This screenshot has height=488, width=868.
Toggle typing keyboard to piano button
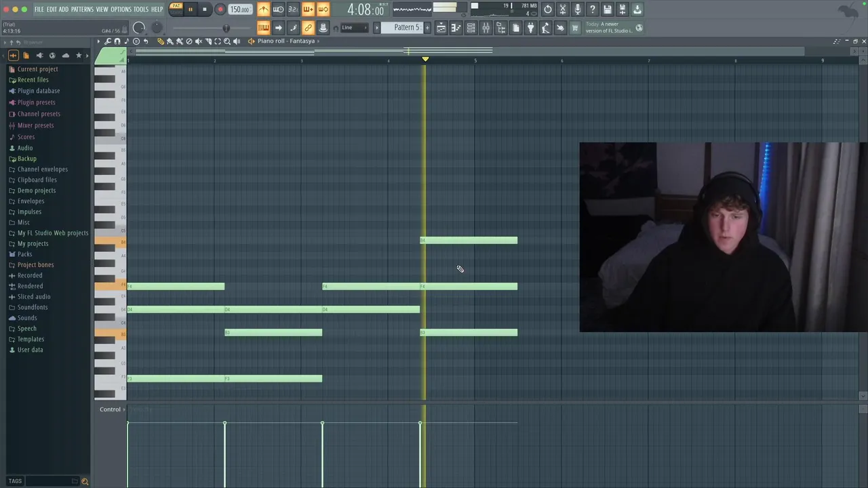[x=264, y=28]
